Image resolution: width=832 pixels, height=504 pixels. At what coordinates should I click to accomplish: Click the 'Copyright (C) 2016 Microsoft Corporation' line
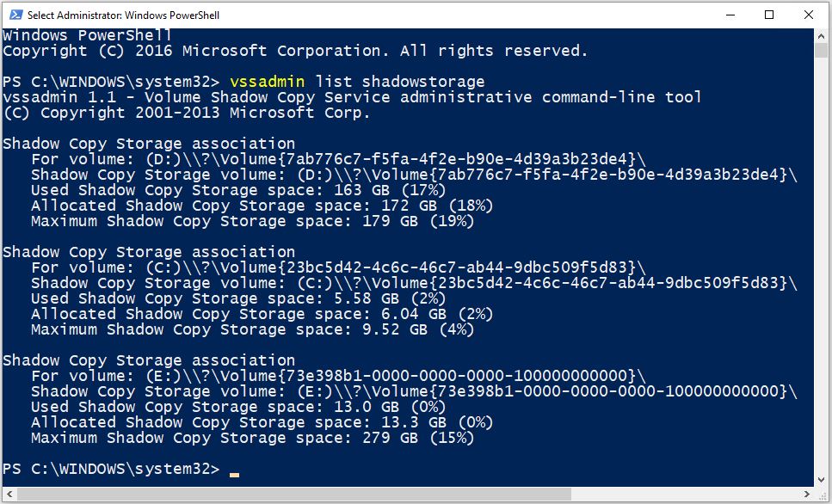tap(296, 51)
